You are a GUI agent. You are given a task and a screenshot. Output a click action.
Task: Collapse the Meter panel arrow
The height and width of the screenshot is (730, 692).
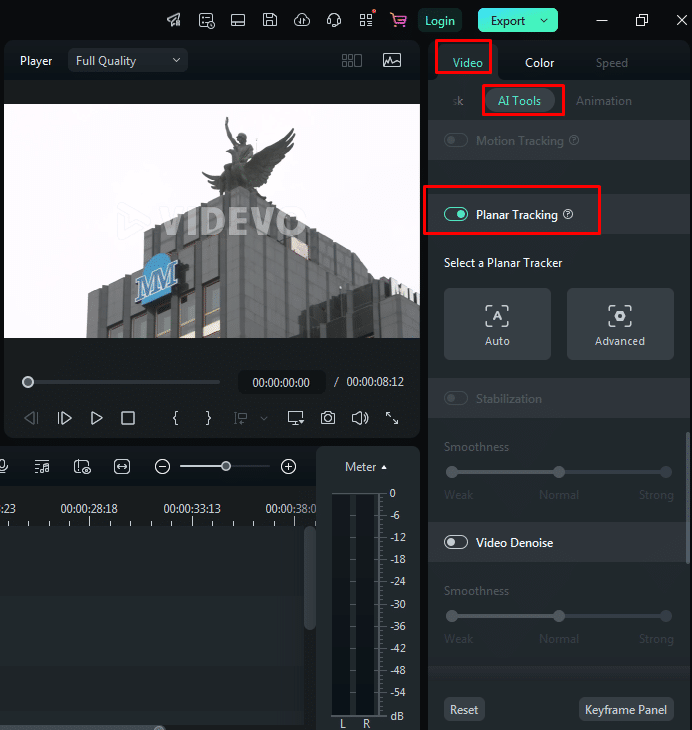[x=384, y=467]
